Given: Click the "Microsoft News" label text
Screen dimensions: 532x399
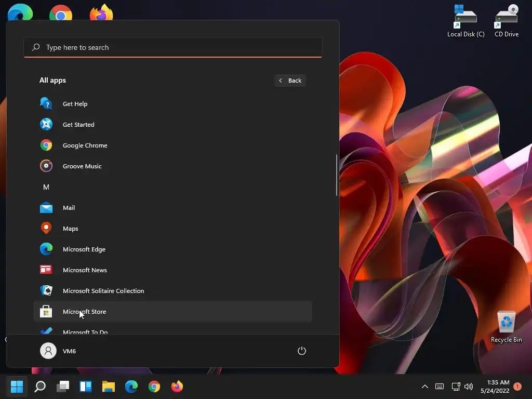Looking at the screenshot, I should [x=85, y=270].
